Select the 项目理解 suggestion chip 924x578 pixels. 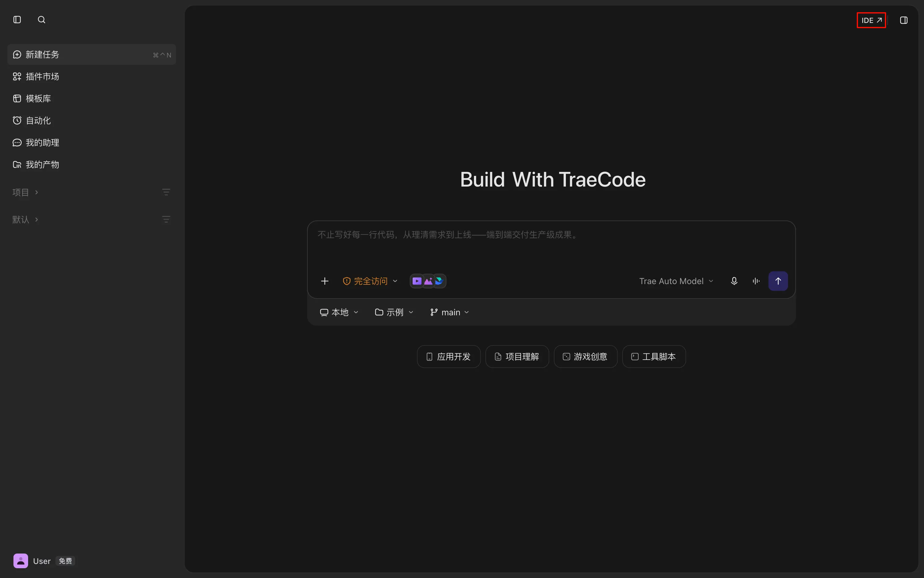pos(517,357)
